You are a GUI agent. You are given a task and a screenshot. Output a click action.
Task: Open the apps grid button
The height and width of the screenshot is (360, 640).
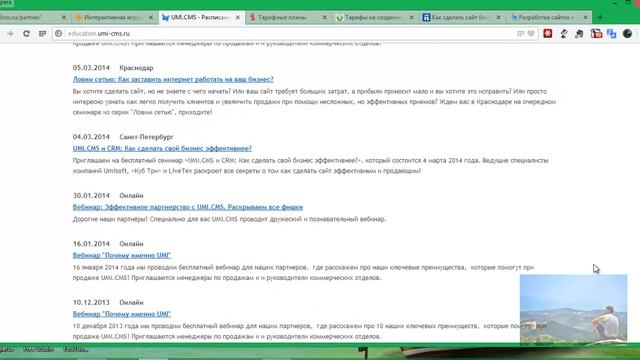click(42, 33)
